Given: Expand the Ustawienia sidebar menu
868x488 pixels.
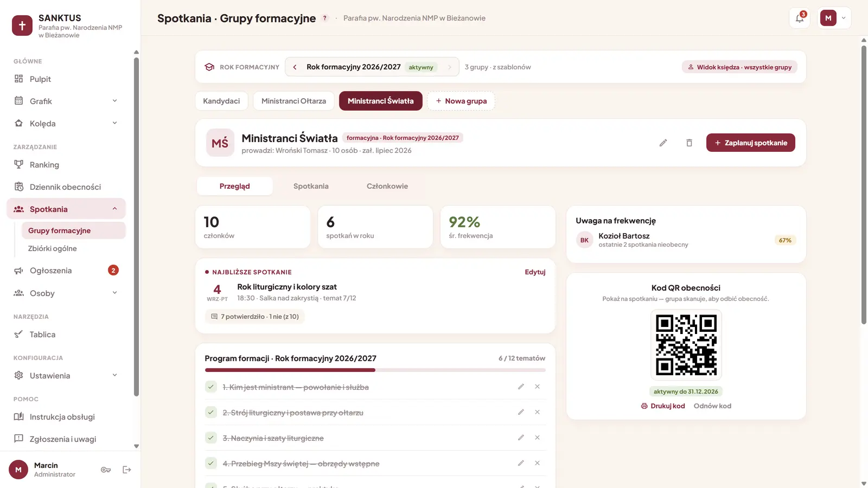Looking at the screenshot, I should [x=66, y=376].
